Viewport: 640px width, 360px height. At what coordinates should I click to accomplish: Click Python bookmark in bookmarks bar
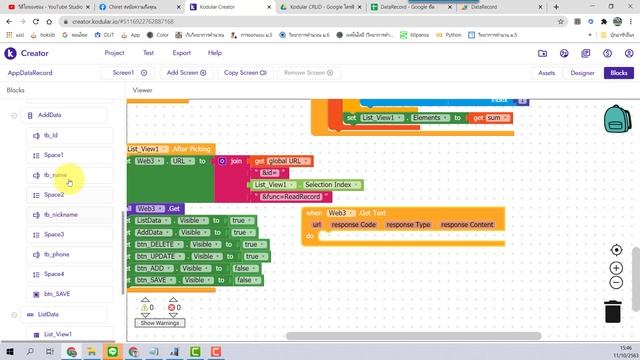coord(449,35)
